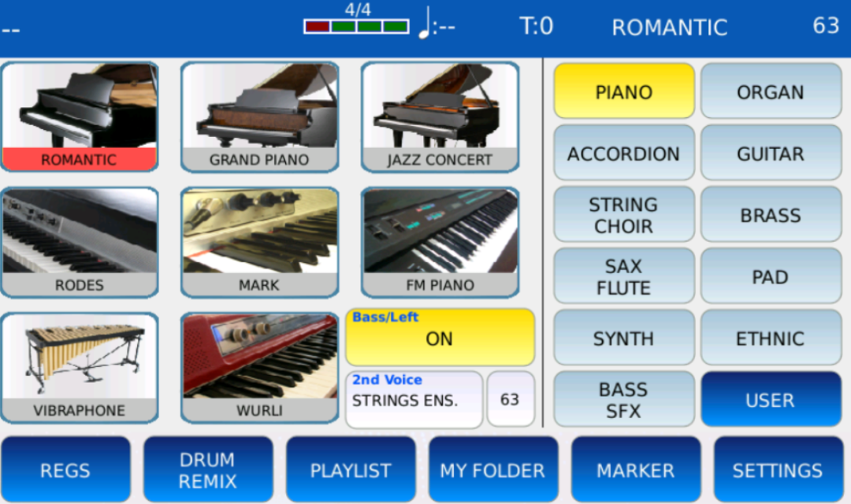Image resolution: width=851 pixels, height=504 pixels.
Task: Select the FM PIANO sound
Action: (440, 242)
